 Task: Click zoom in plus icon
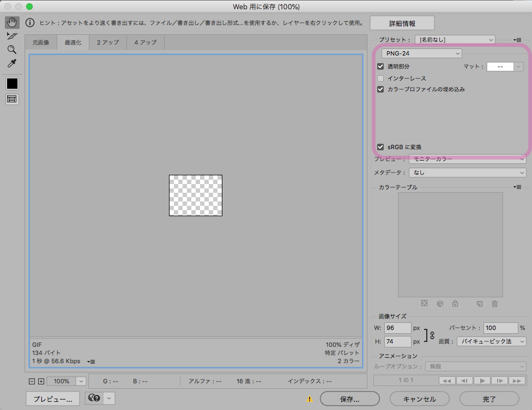[41, 382]
